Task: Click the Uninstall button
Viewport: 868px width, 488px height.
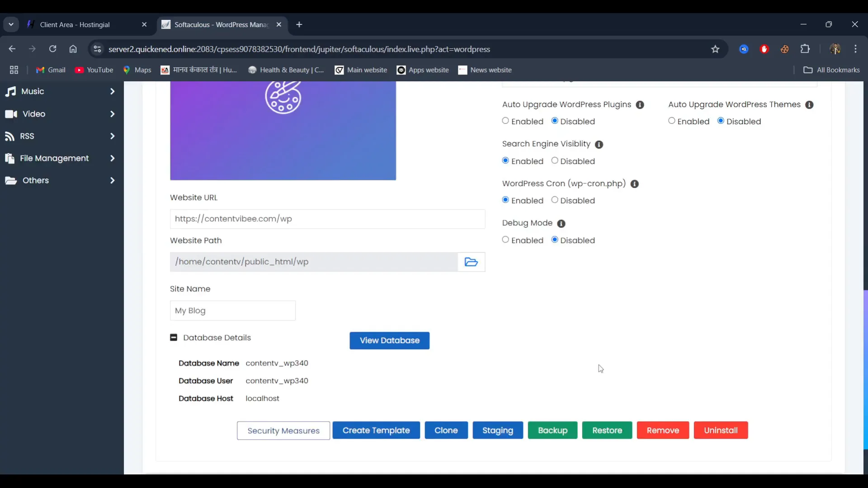Action: [x=721, y=431]
